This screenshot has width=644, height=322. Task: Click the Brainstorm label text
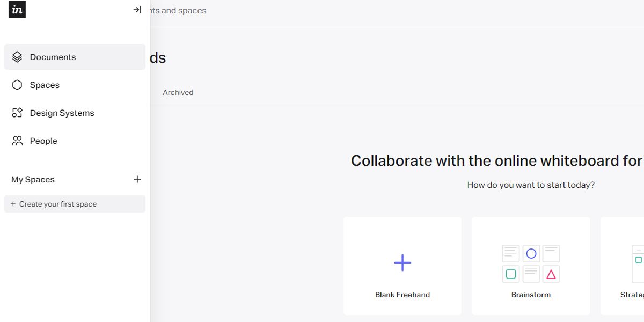(531, 295)
